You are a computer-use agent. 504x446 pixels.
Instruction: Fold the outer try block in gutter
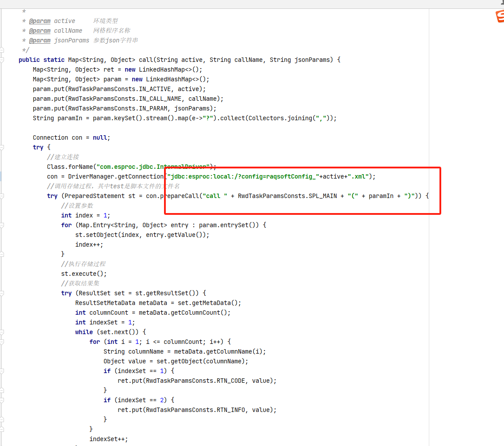pyautogui.click(x=2, y=147)
